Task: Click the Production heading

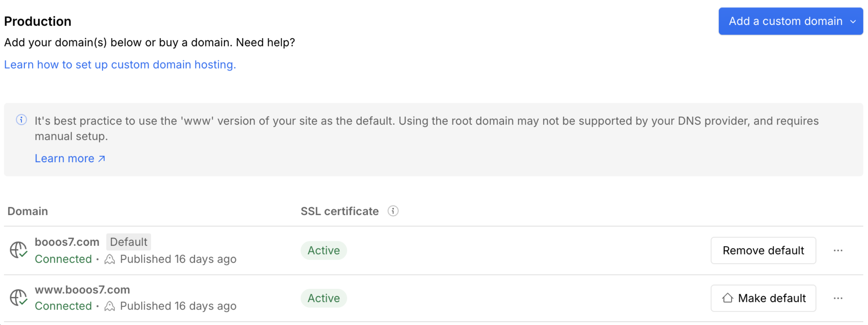Action: 38,21
